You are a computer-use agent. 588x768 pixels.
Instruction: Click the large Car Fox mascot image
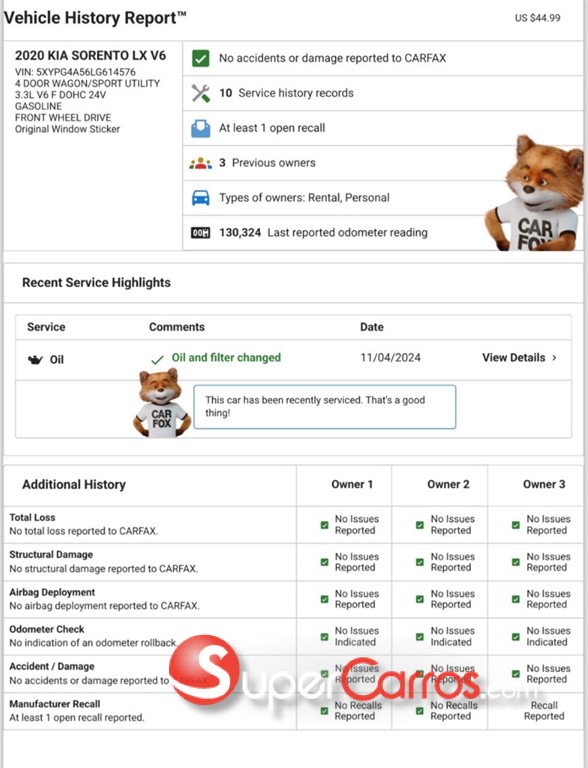[535, 193]
